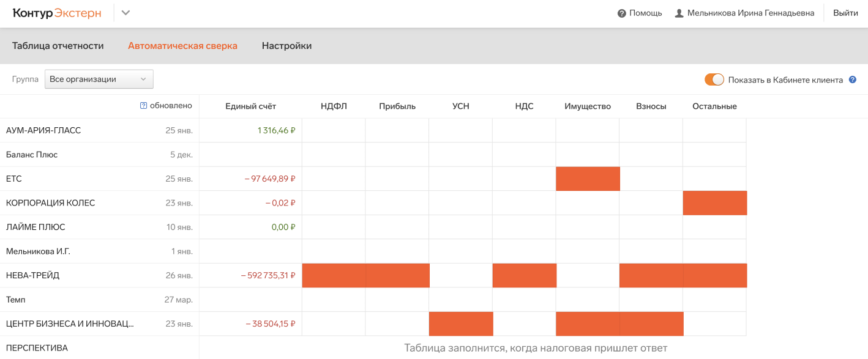
Task: Click the УСН column header
Action: [x=461, y=106]
